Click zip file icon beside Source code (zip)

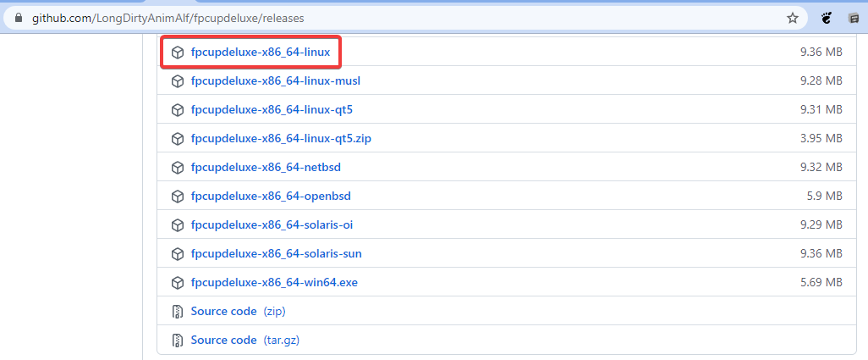click(178, 312)
